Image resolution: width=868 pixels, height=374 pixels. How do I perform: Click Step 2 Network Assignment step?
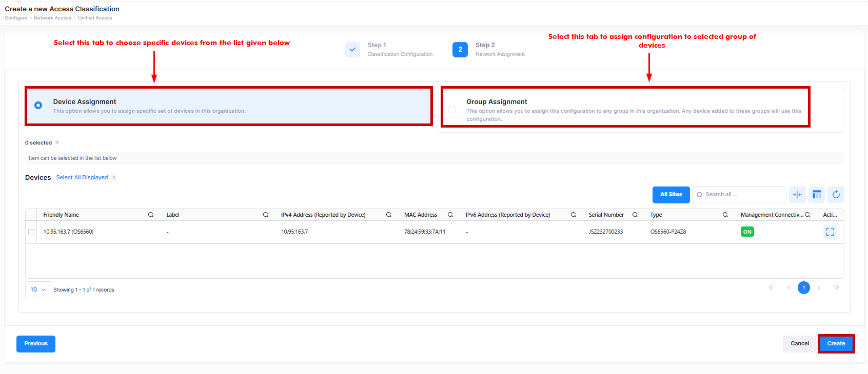pyautogui.click(x=460, y=50)
